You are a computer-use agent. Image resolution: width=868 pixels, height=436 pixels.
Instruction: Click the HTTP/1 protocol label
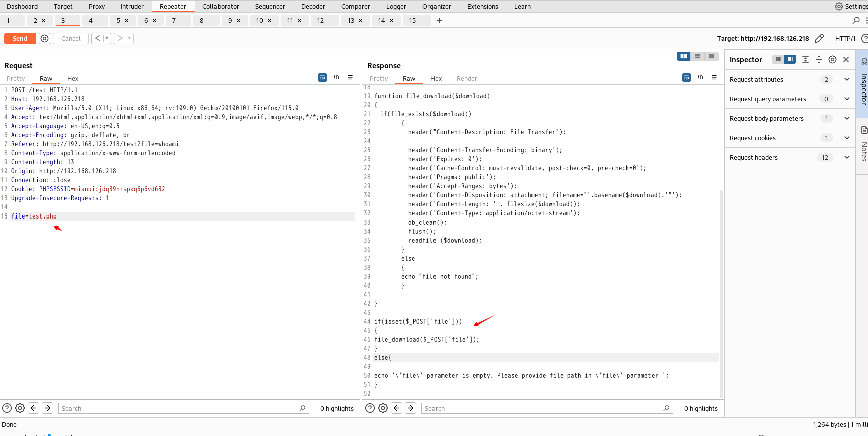coord(845,38)
